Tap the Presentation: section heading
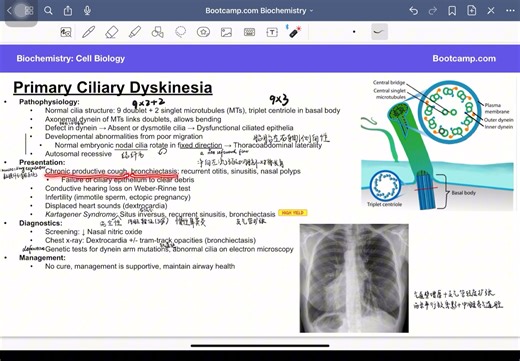 pyautogui.click(x=42, y=162)
